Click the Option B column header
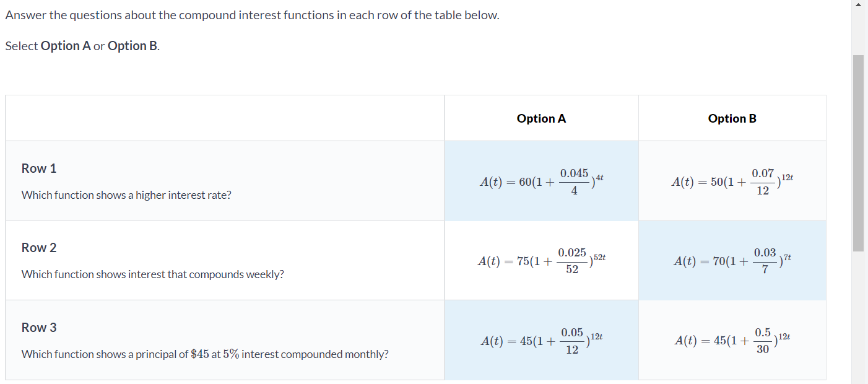 732,118
